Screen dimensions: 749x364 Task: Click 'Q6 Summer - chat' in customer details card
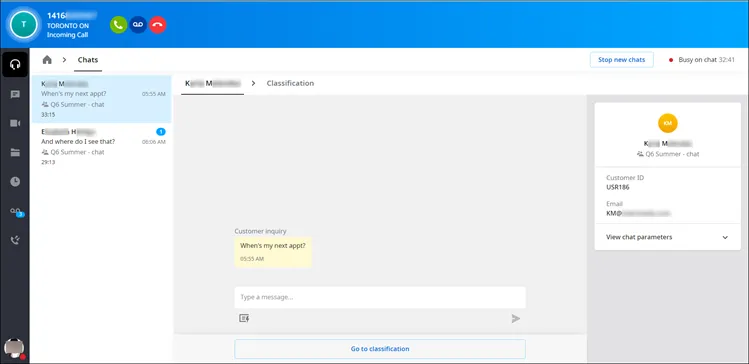coord(668,154)
